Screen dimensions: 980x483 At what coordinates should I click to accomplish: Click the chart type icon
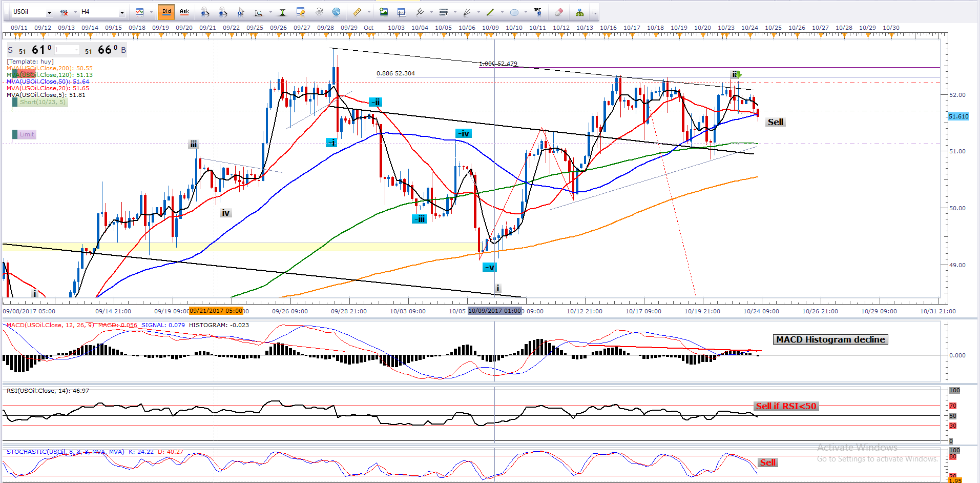[139, 12]
